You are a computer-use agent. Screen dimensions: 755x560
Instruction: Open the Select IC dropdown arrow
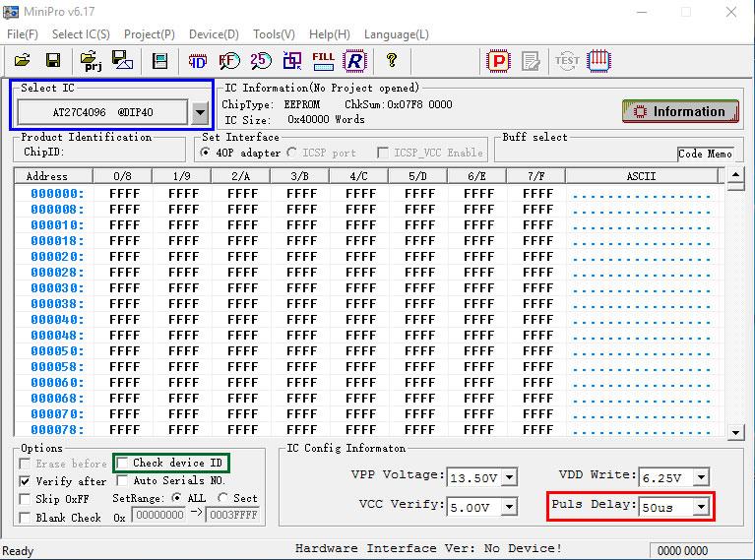(200, 112)
